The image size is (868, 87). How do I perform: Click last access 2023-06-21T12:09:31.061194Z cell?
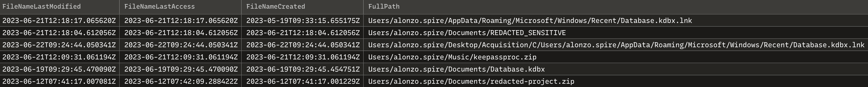pos(181,57)
